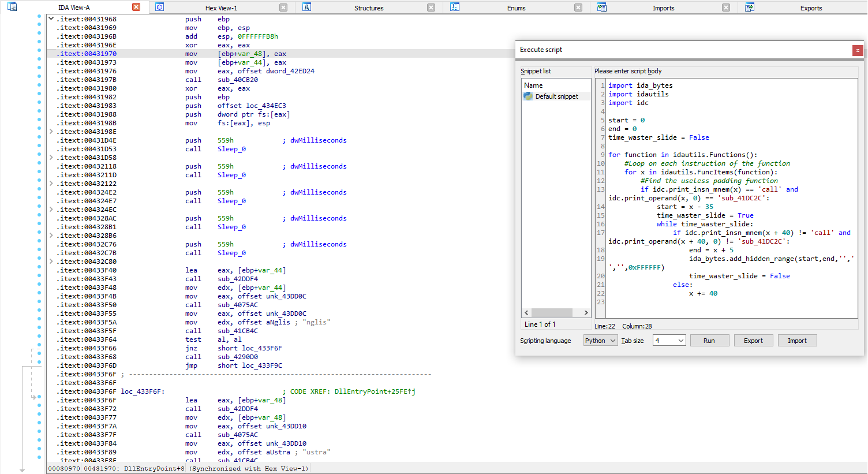Collapse the function at address 00431968
This screenshot has height=474, width=868.
pos(51,19)
